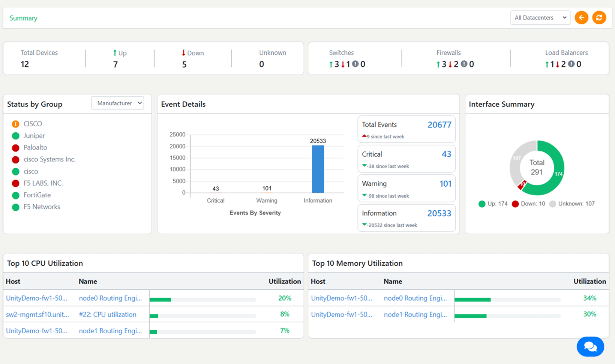
Task: Click the green status dot beside FortiGate
Action: [x=15, y=195]
